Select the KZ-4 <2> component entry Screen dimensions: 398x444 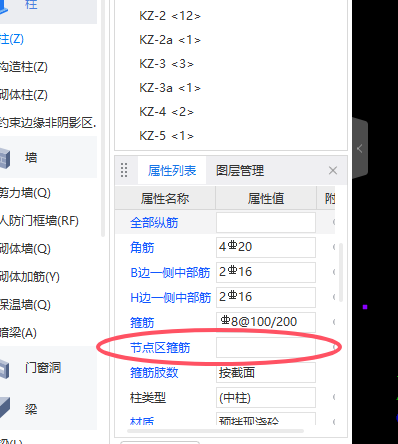[x=166, y=112]
